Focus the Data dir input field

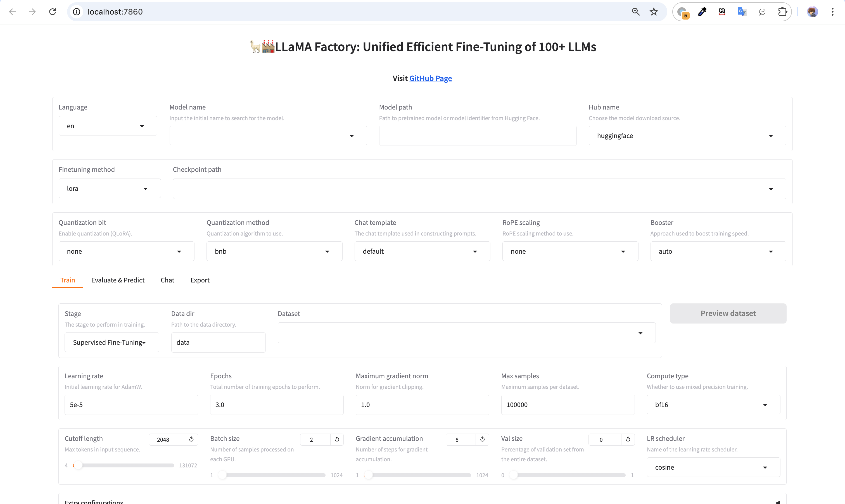(x=219, y=342)
